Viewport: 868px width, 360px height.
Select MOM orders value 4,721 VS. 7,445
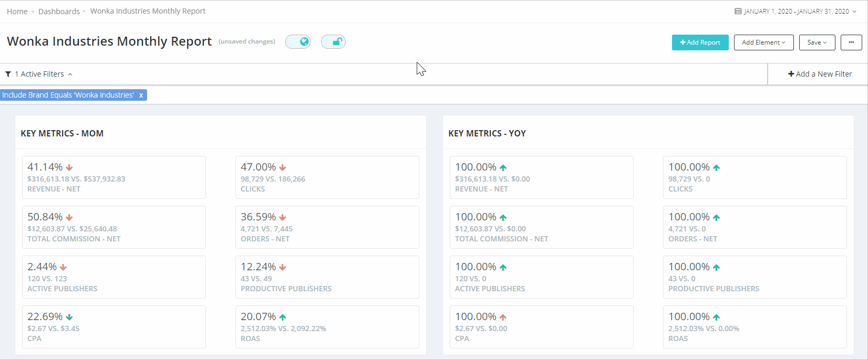266,229
